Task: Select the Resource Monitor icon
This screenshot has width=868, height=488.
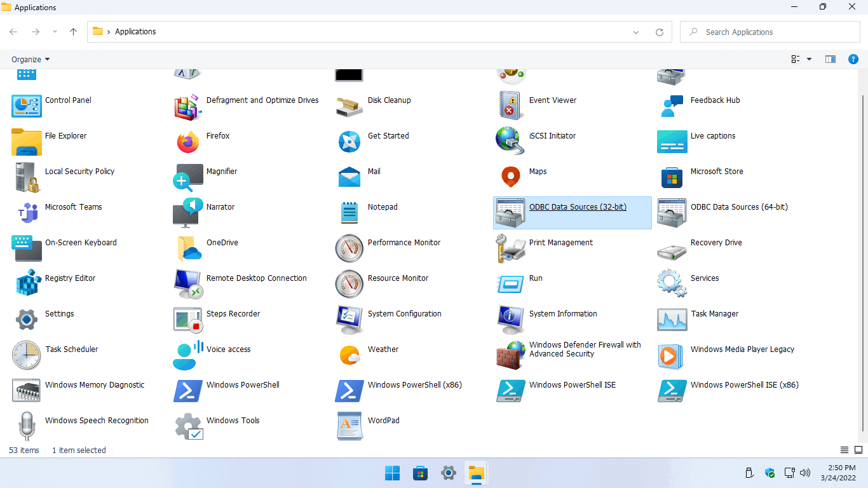Action: pyautogui.click(x=349, y=284)
